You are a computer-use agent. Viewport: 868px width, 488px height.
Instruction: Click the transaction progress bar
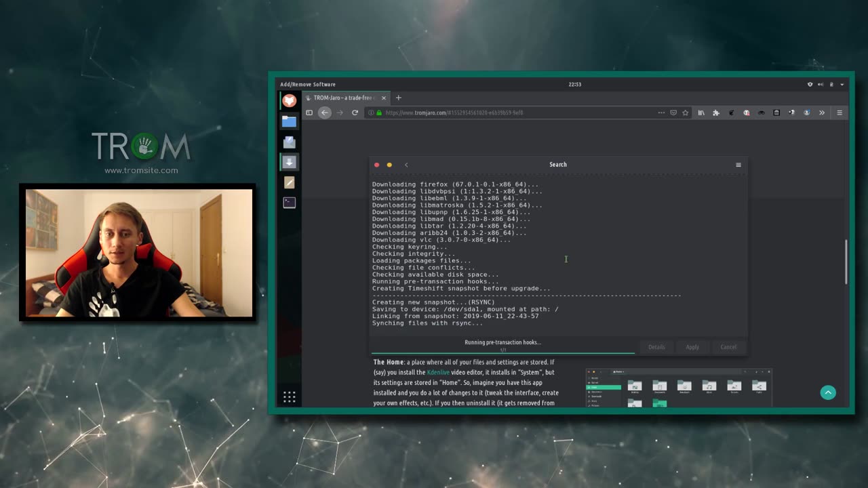[x=502, y=352]
